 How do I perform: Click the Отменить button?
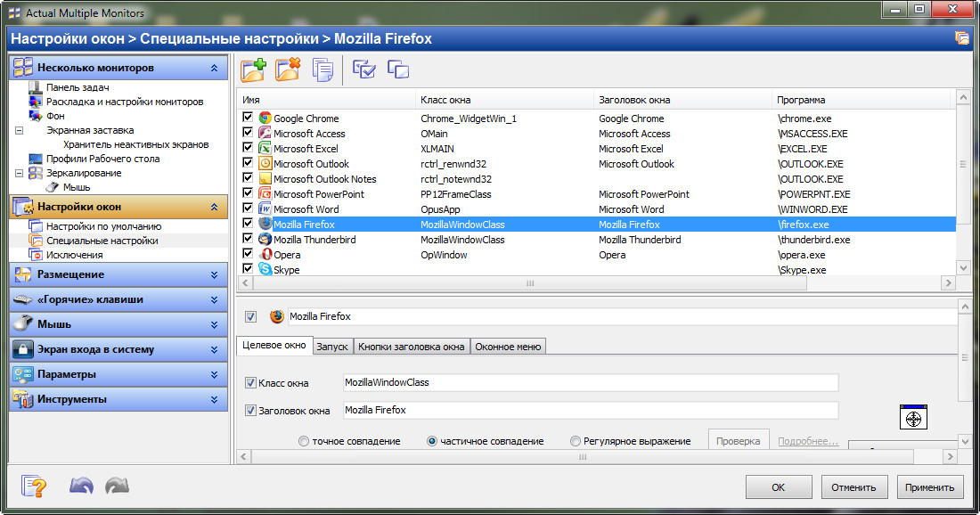[853, 486]
